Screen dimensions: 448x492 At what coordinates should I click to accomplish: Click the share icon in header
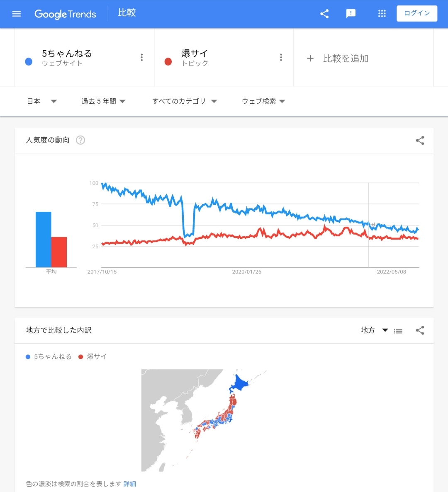pyautogui.click(x=324, y=14)
